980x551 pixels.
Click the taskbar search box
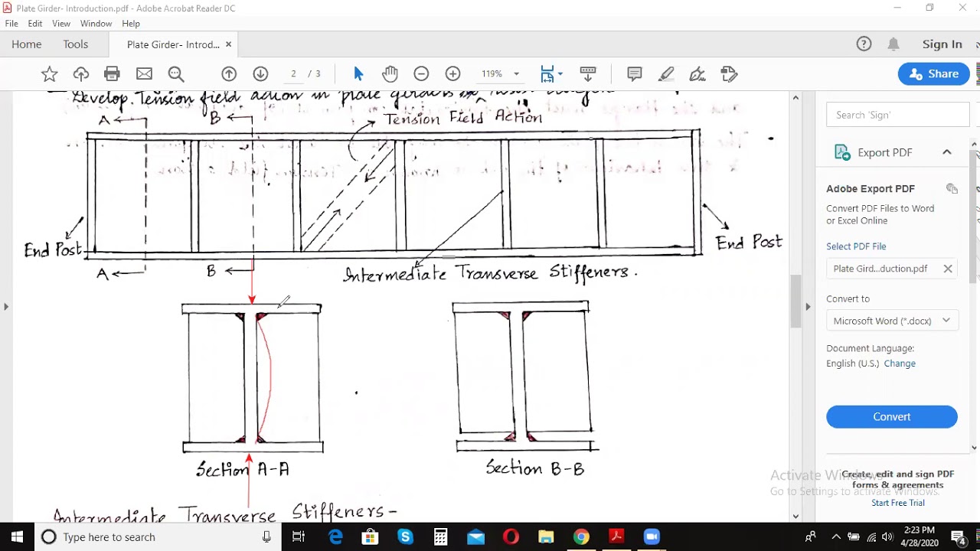click(x=157, y=537)
